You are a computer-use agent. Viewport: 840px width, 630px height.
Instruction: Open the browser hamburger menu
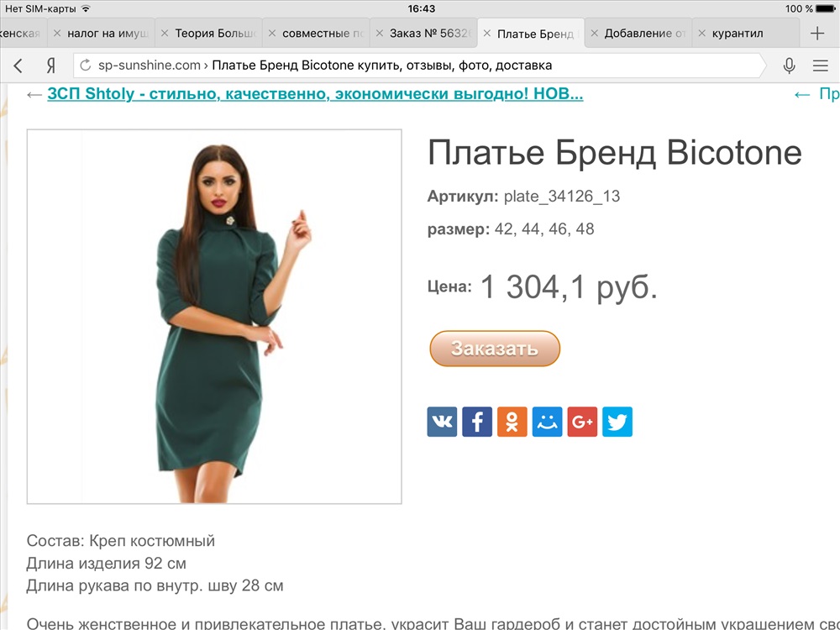pos(820,66)
